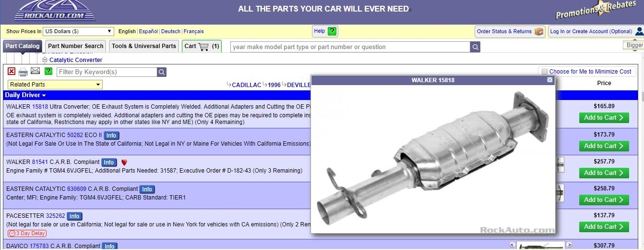Click part number link 175783
This screenshot has height=250, width=644.
pos(39,246)
